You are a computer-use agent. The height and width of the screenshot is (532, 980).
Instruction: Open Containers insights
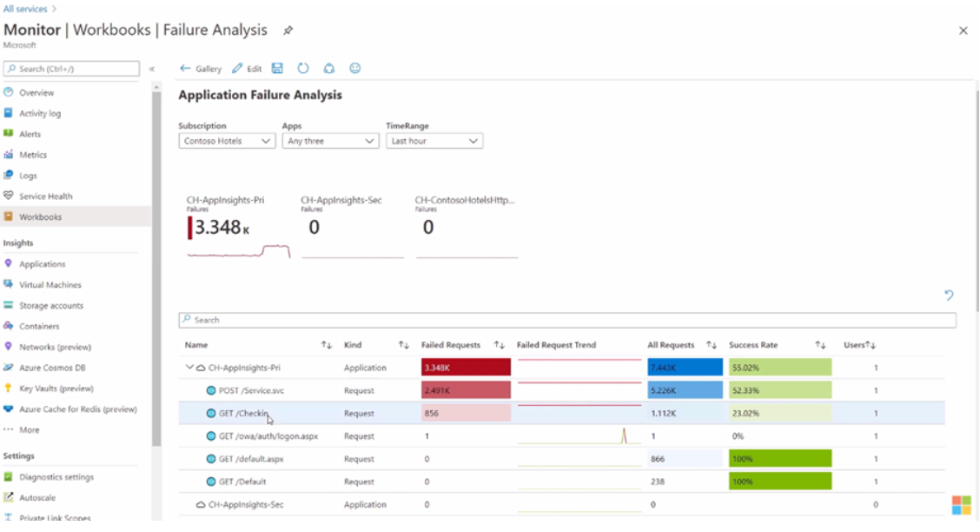[39, 326]
